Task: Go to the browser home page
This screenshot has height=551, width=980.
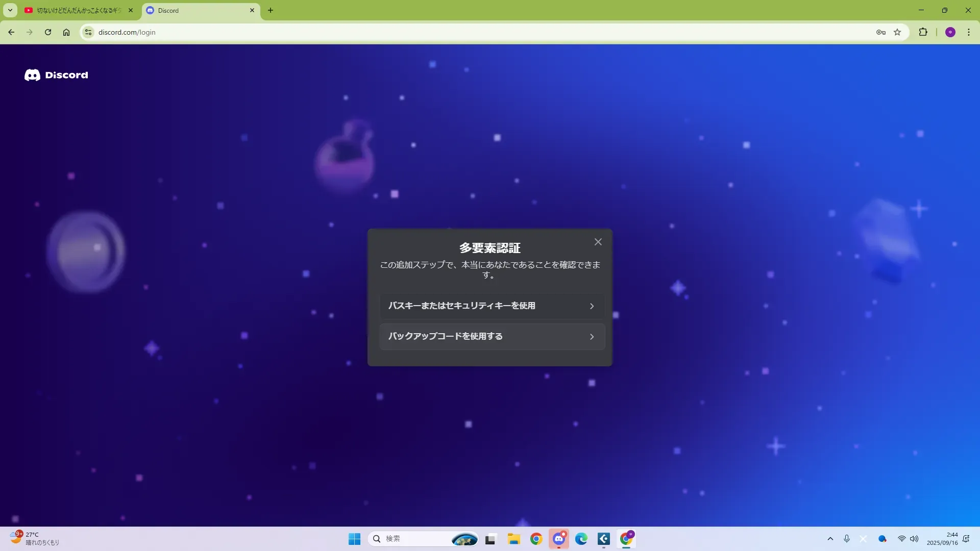Action: 66,32
